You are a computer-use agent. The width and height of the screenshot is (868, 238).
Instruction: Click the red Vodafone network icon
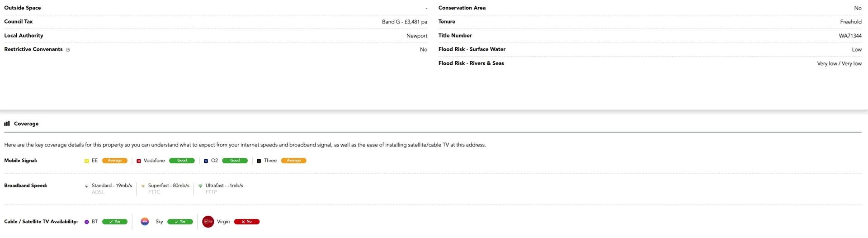tap(139, 161)
